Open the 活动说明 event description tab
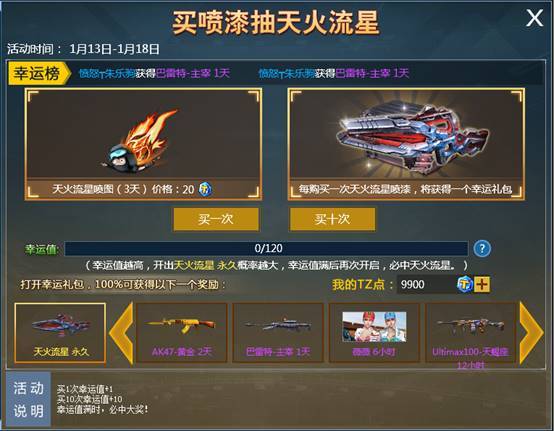This screenshot has height=431, width=554. click(x=28, y=399)
